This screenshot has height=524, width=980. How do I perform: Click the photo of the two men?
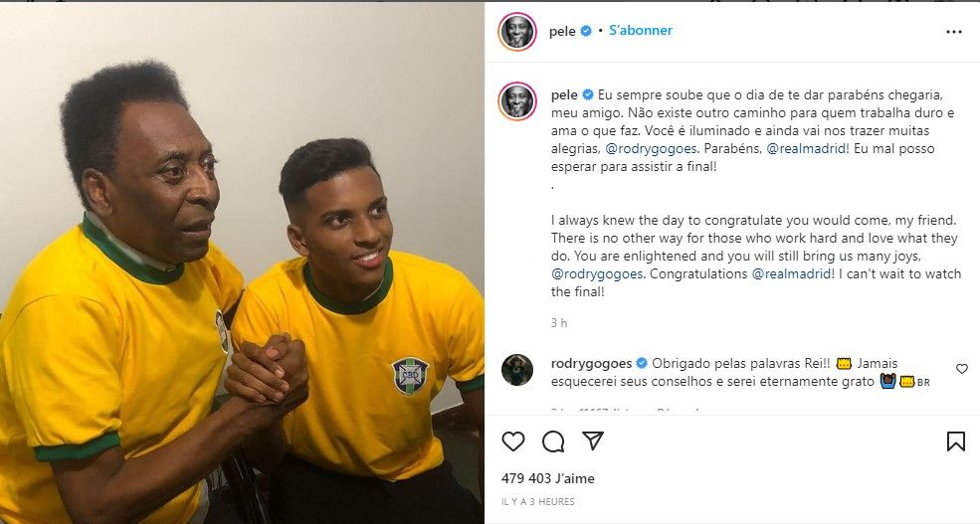click(242, 262)
